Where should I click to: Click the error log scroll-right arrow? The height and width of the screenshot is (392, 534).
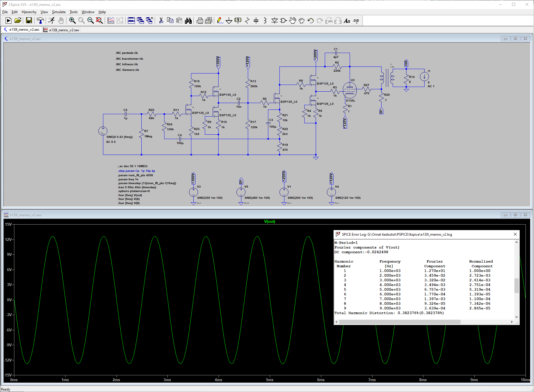point(511,322)
